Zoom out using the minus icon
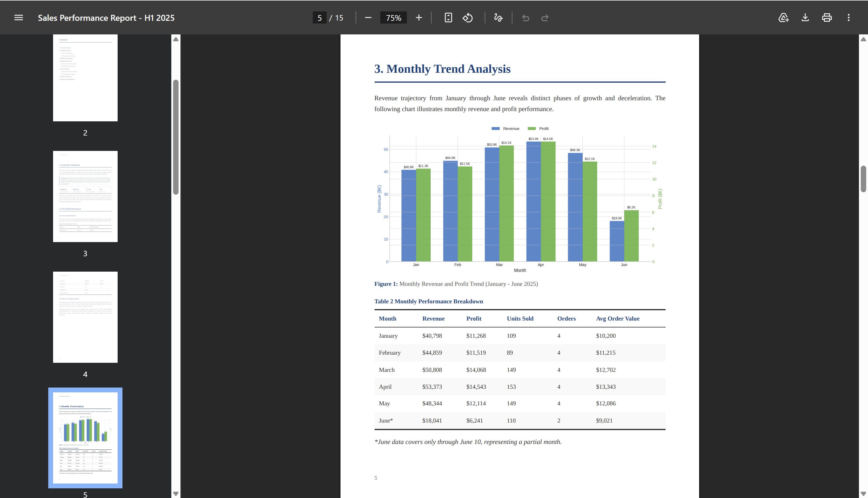The height and width of the screenshot is (498, 868). (x=368, y=18)
